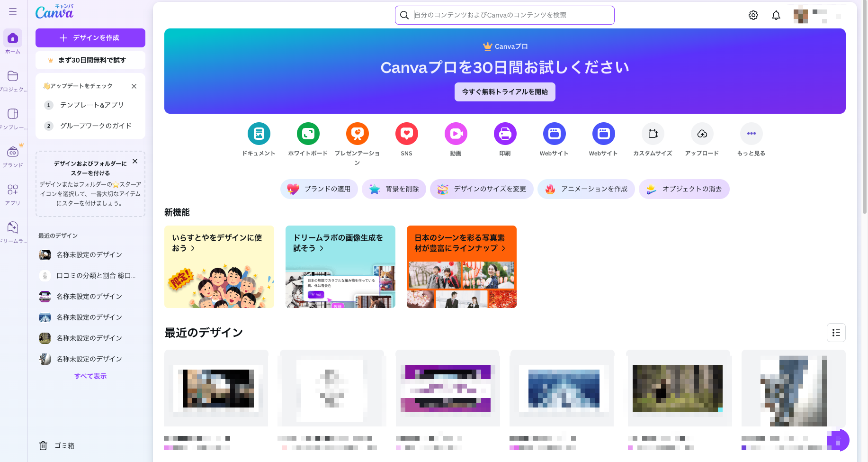Open ドリームラボの画像生成を試そう card
The width and height of the screenshot is (868, 462).
click(340, 267)
